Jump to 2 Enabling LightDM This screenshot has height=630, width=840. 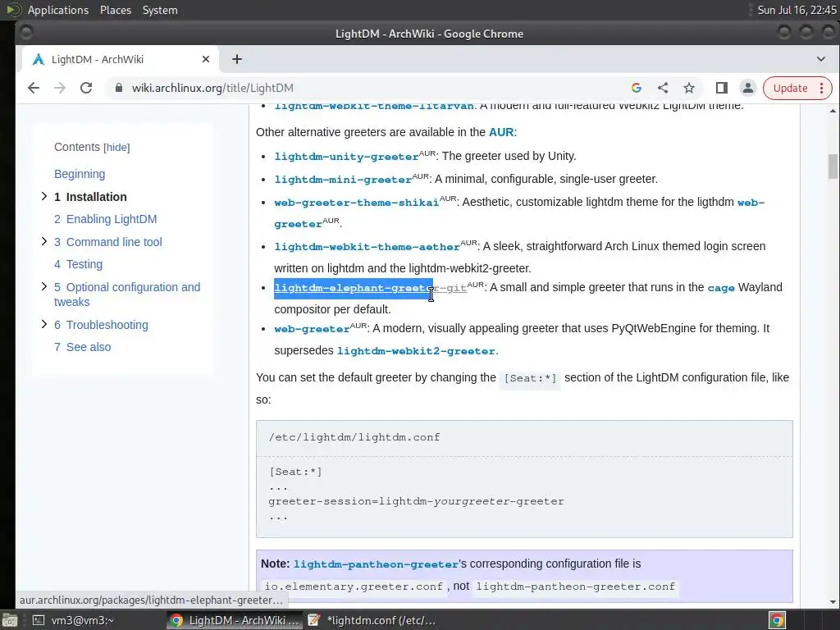tap(106, 219)
